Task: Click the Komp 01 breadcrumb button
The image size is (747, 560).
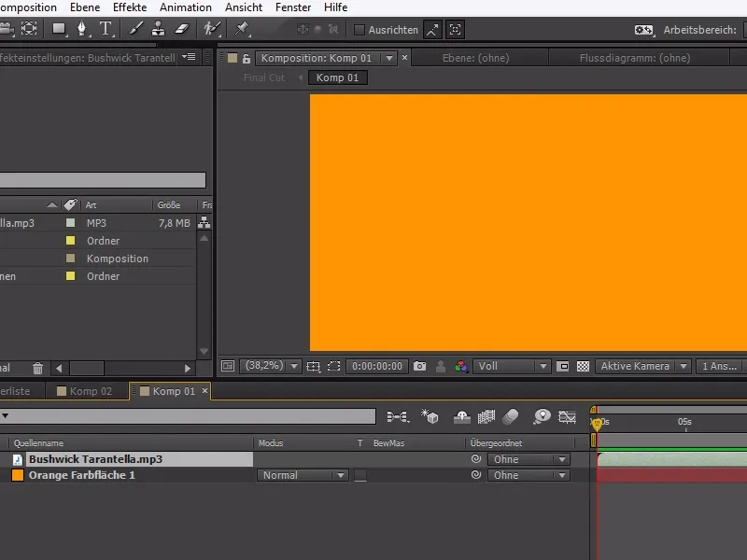Action: pyautogui.click(x=337, y=77)
